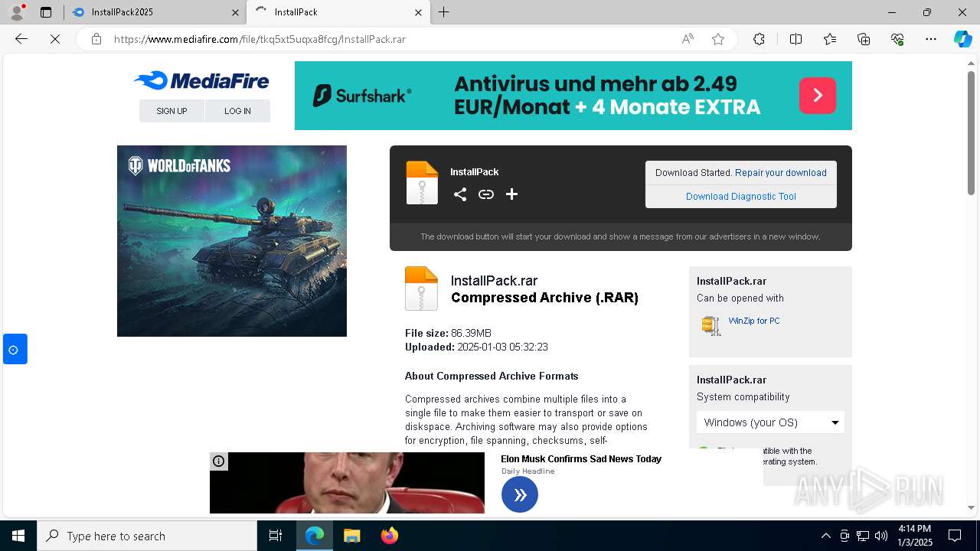Stop loading the page with X button
This screenshot has height=551, width=980.
[55, 39]
